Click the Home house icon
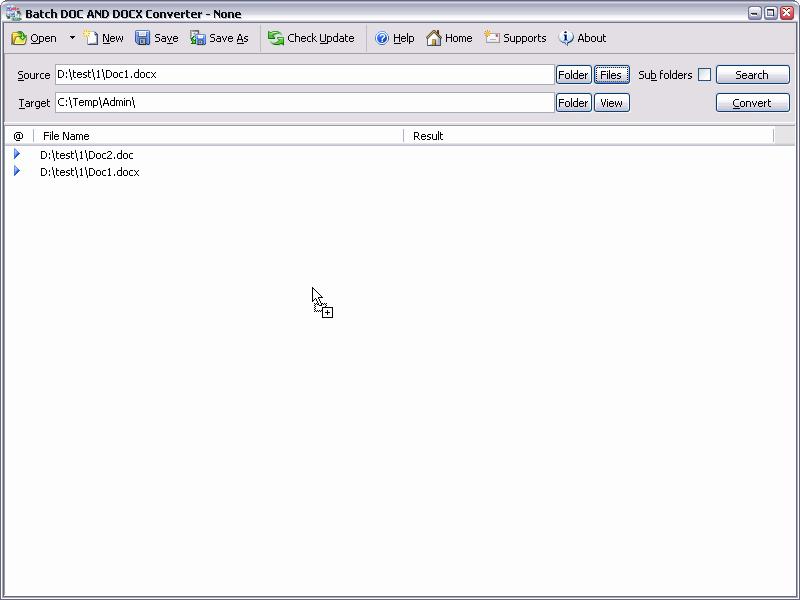This screenshot has width=800, height=600. point(434,38)
